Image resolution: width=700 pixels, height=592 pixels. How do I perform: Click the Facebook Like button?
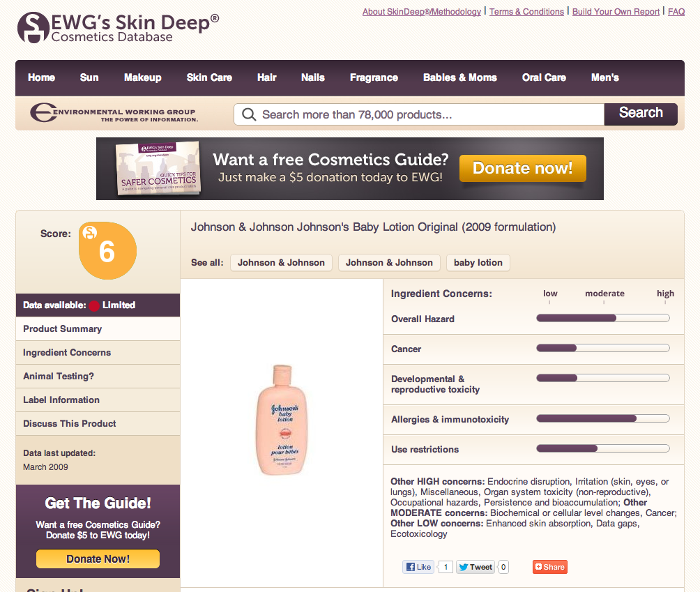point(418,567)
